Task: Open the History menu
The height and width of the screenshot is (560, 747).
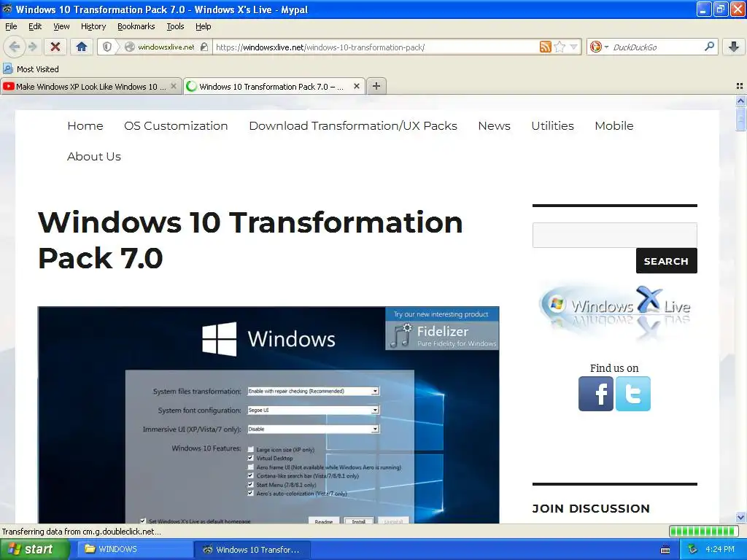Action: click(93, 26)
